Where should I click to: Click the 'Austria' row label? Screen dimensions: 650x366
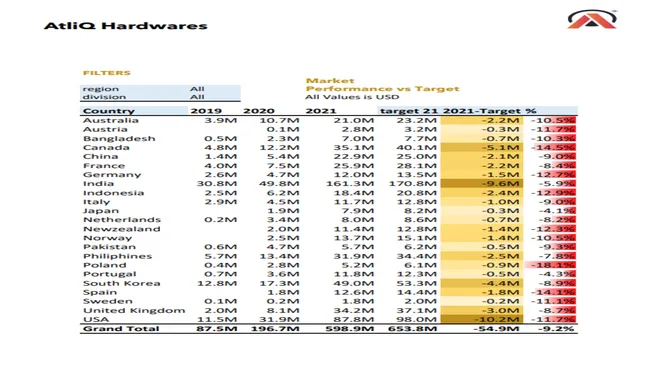coord(105,129)
